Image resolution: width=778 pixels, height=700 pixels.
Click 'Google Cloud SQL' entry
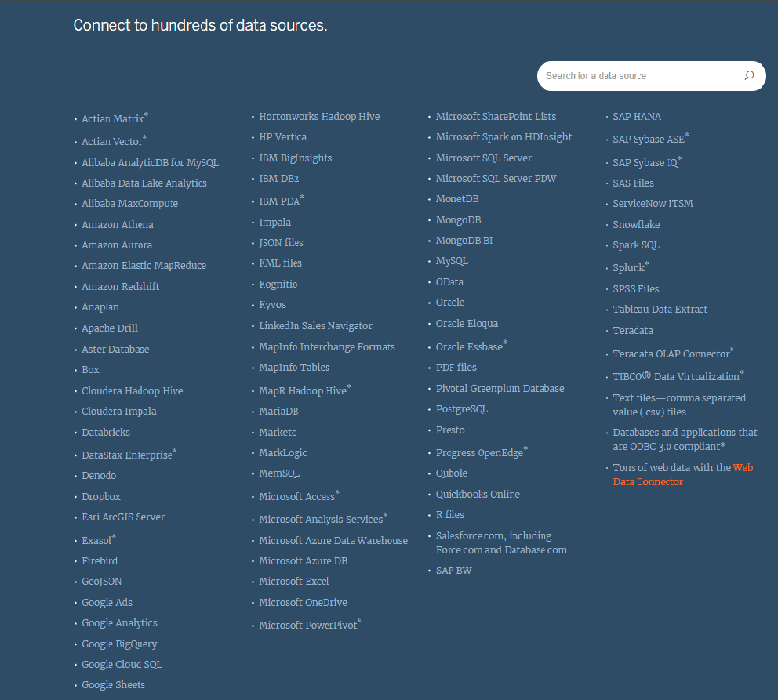pos(122,664)
